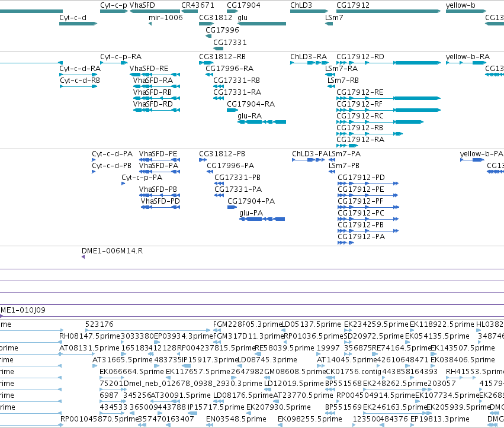Select the CG17996 gene label
The width and height of the screenshot is (504, 428).
223,30
